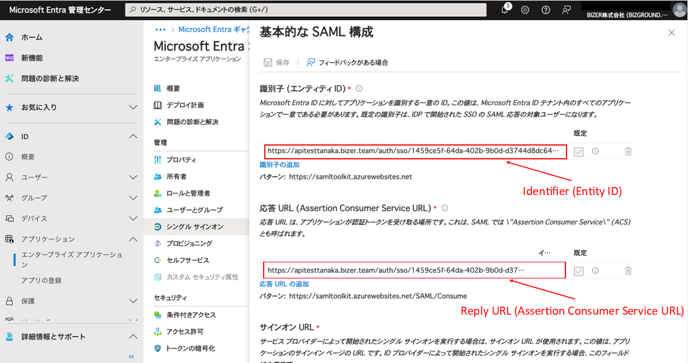Close the 基本的な SAML 構成 panel
Image resolution: width=688 pixels, height=363 pixels.
pyautogui.click(x=671, y=32)
